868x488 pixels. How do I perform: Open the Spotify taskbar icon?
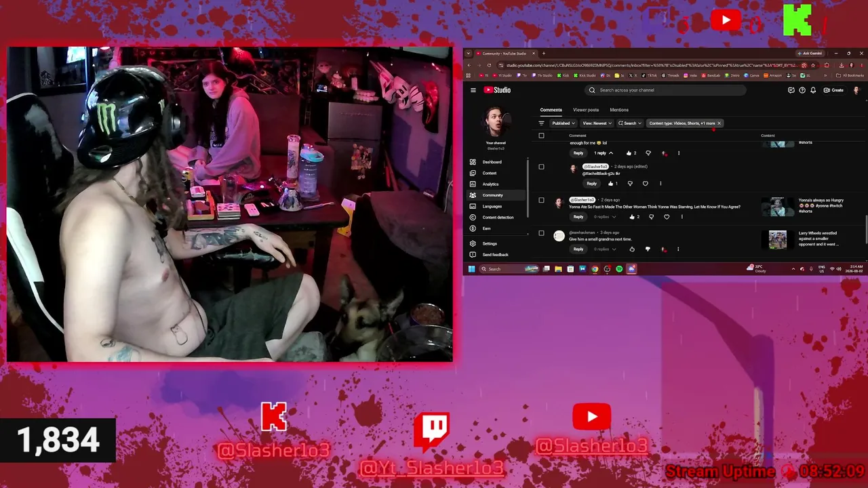coord(619,269)
